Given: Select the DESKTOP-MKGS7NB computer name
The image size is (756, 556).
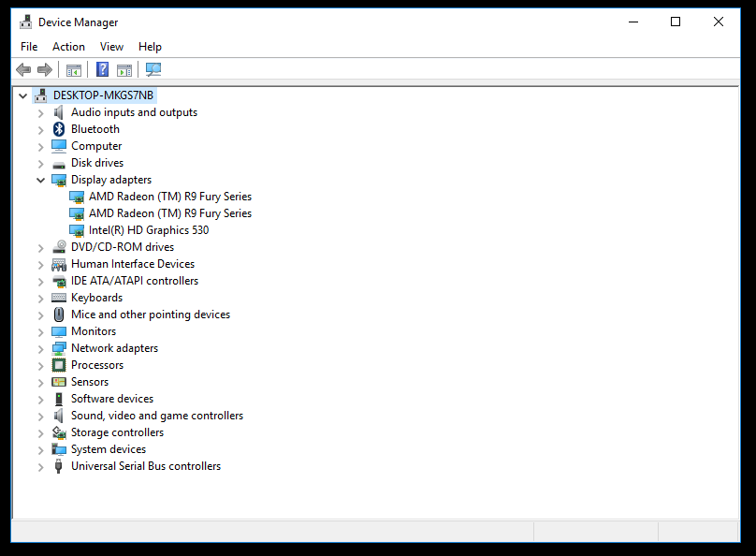Looking at the screenshot, I should (x=103, y=95).
